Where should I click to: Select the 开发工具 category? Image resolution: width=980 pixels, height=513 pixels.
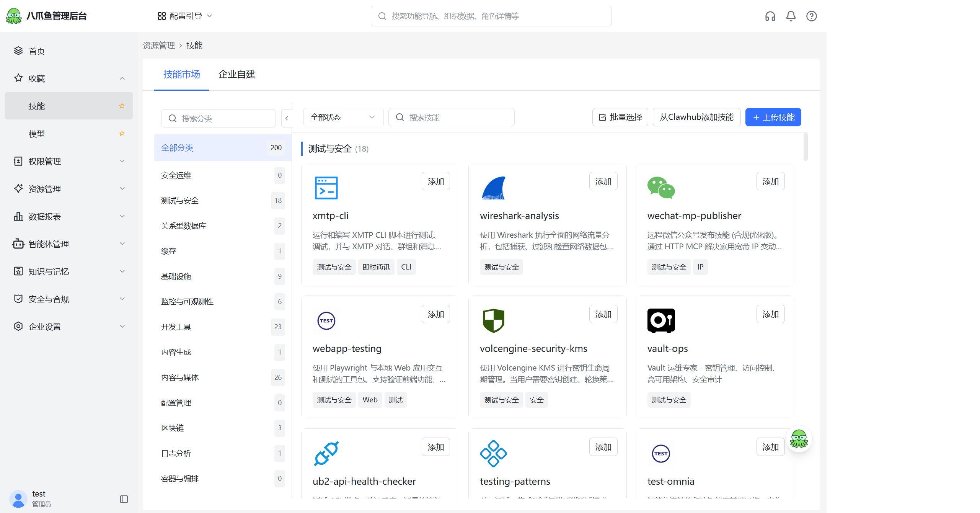coord(223,327)
